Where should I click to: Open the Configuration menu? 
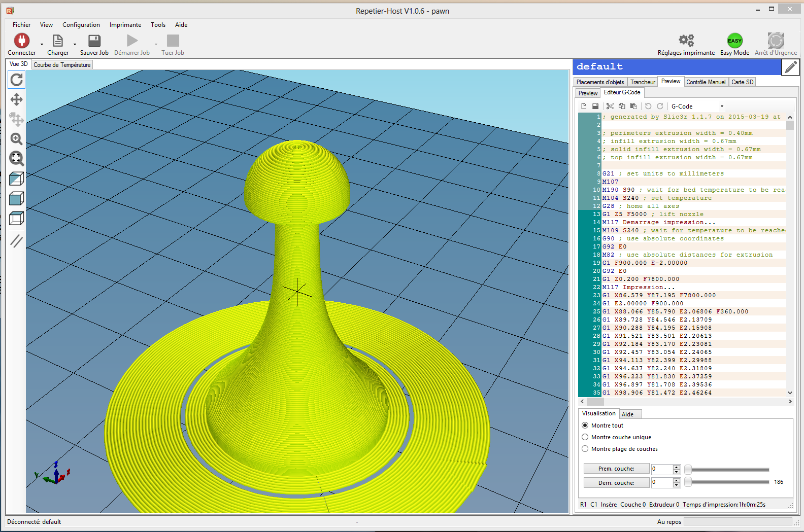click(x=81, y=25)
